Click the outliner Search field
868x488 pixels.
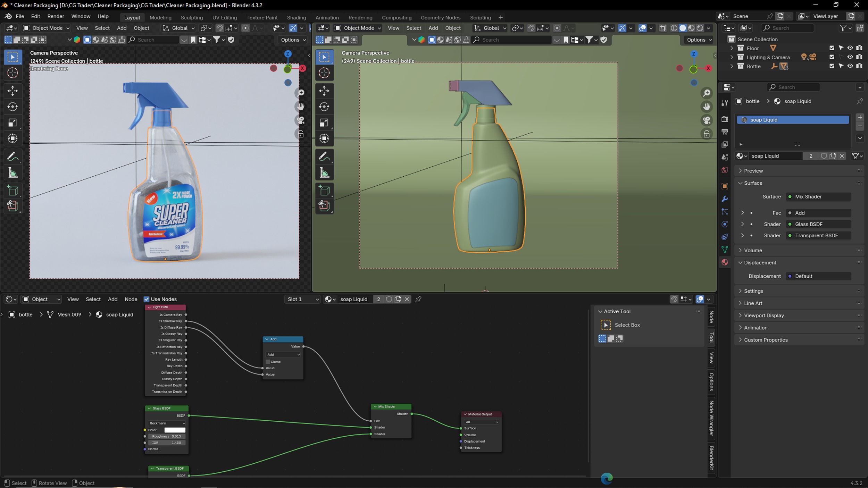tap(788, 28)
